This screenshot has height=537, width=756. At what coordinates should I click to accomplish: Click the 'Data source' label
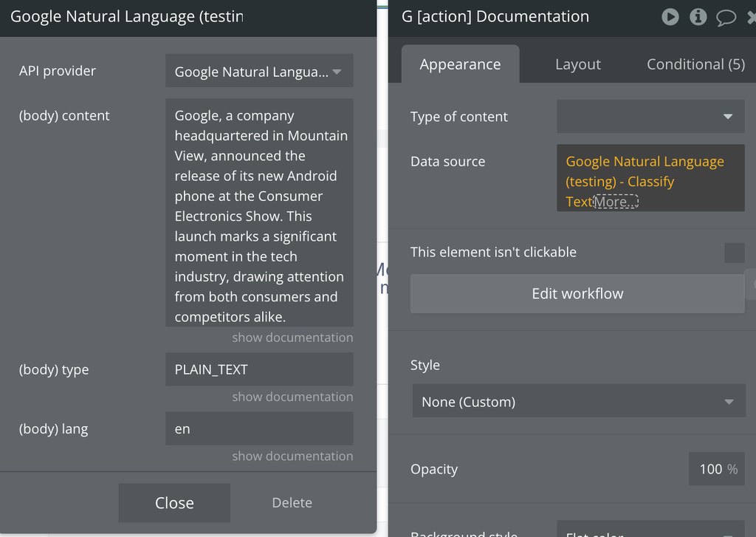(447, 161)
